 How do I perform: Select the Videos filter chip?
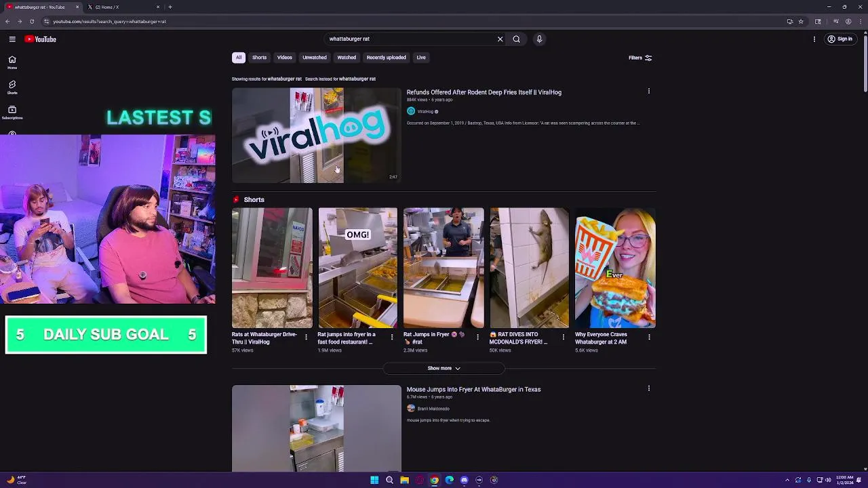285,58
